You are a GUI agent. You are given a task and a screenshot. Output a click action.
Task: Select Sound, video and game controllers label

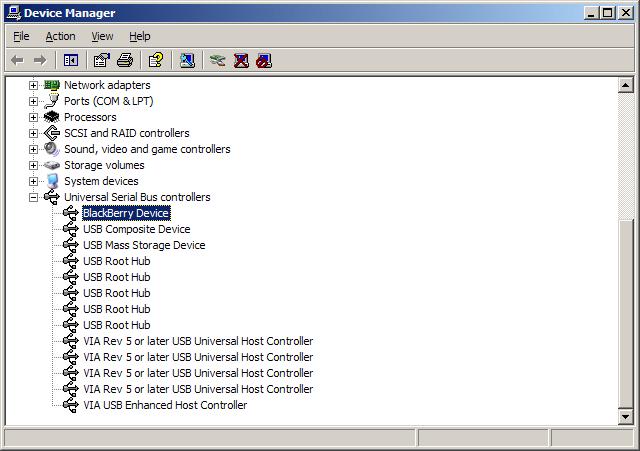coord(147,149)
